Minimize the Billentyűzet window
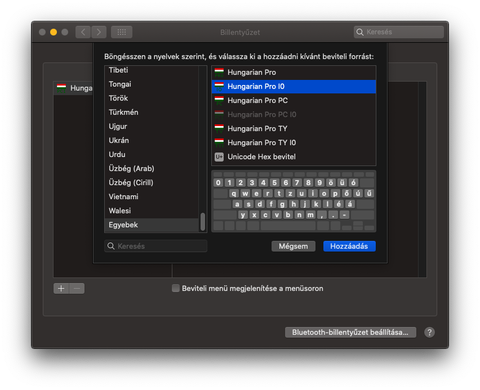Image resolution: width=480 pixels, height=390 pixels. click(x=53, y=32)
